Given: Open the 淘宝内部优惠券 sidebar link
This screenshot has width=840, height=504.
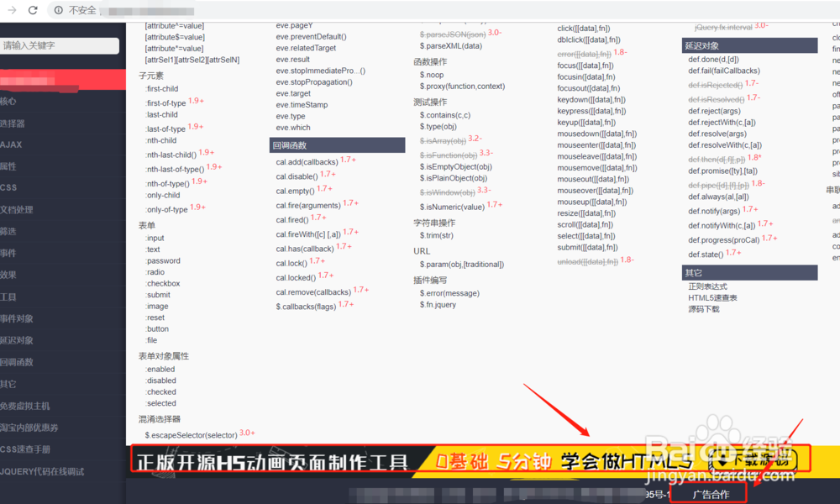Looking at the screenshot, I should tap(29, 428).
